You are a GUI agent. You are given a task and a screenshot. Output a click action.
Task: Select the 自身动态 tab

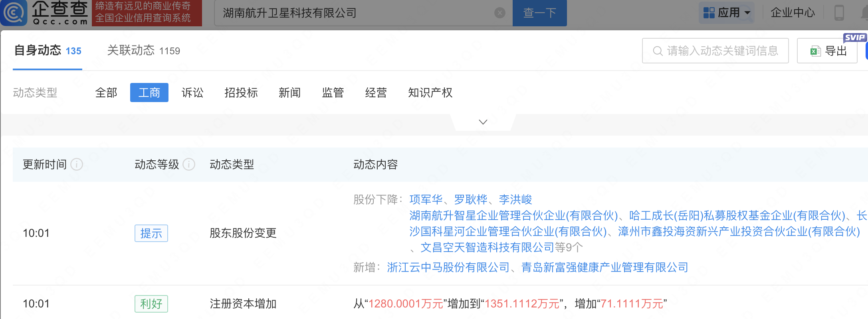(x=48, y=51)
